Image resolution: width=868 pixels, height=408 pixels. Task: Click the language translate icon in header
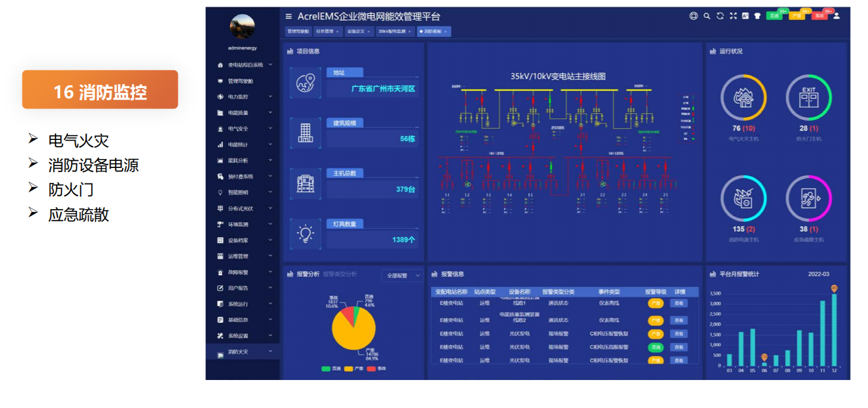click(745, 16)
